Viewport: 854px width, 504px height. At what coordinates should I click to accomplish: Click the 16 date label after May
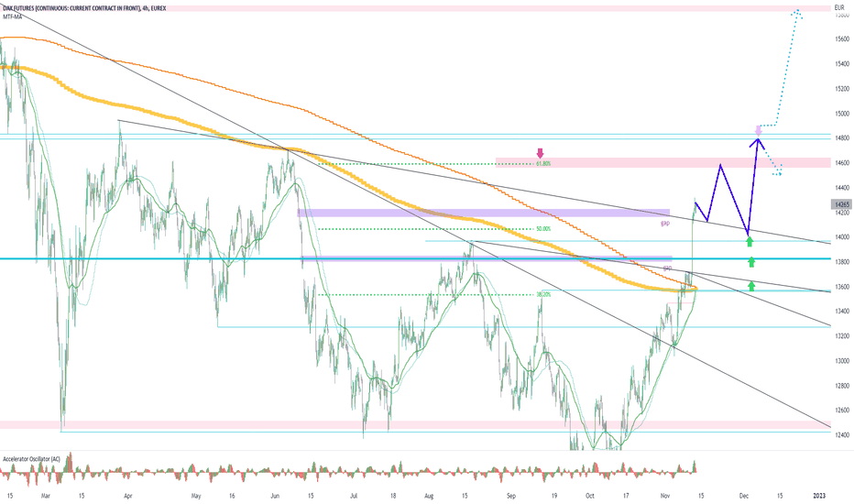(232, 496)
